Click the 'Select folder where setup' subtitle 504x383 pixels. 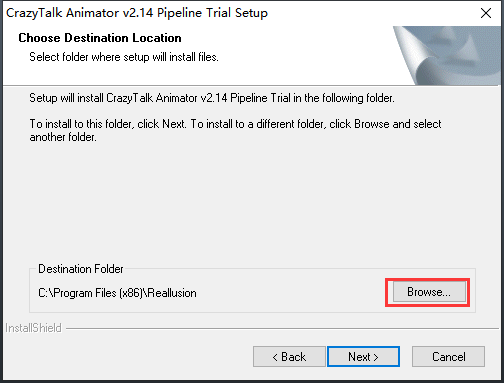[x=124, y=57]
